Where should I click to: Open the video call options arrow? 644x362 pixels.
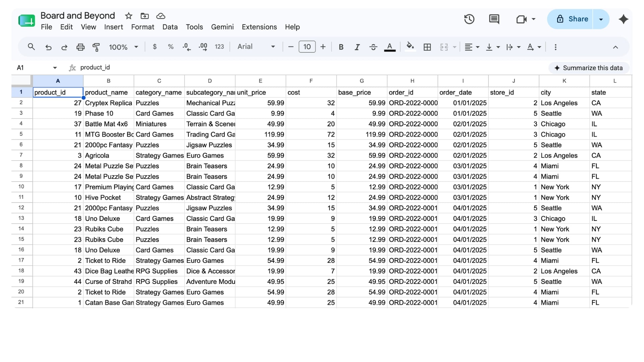click(x=534, y=19)
